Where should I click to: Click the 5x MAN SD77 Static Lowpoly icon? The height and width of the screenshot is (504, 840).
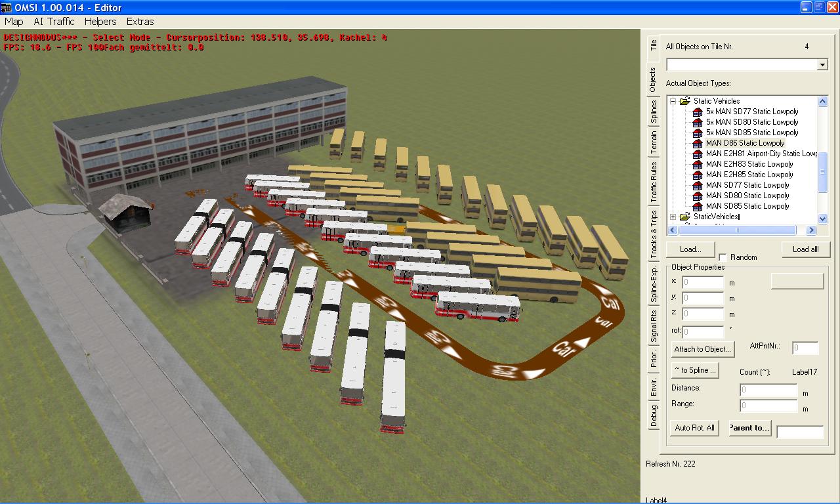pyautogui.click(x=698, y=112)
